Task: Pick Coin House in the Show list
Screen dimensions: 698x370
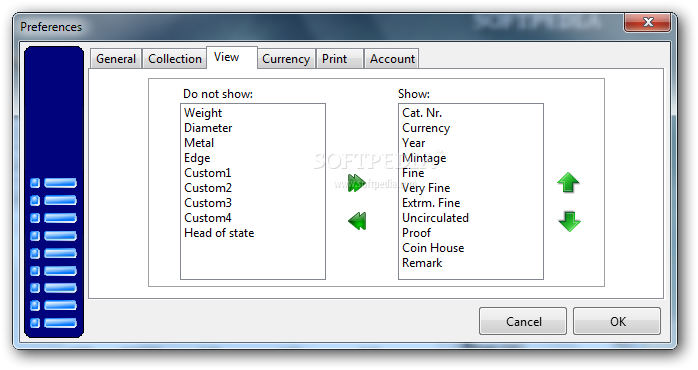Action: point(471,248)
